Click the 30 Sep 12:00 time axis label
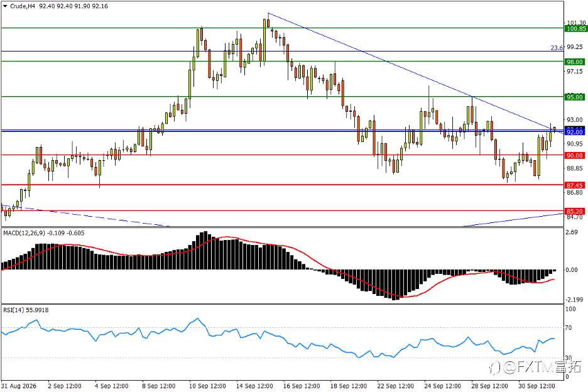 coord(536,386)
